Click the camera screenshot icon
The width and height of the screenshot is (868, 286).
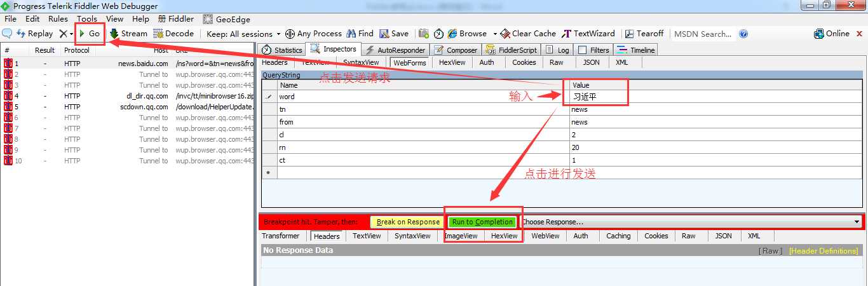(424, 34)
